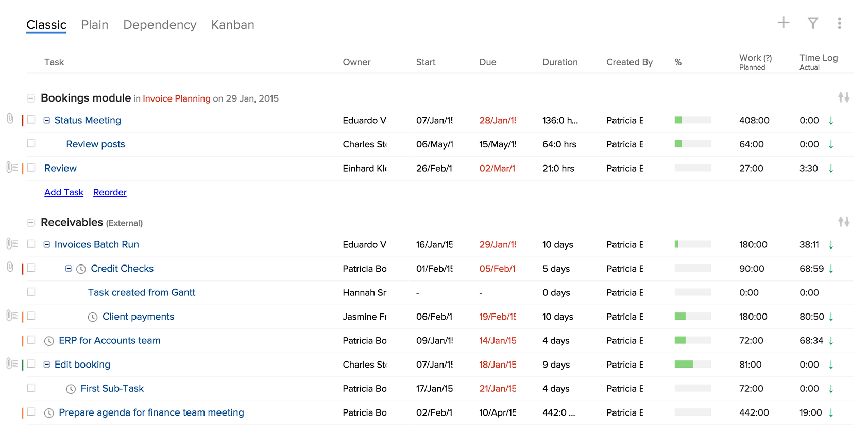The width and height of the screenshot is (868, 430).
Task: Click the Add Task link
Action: point(64,192)
